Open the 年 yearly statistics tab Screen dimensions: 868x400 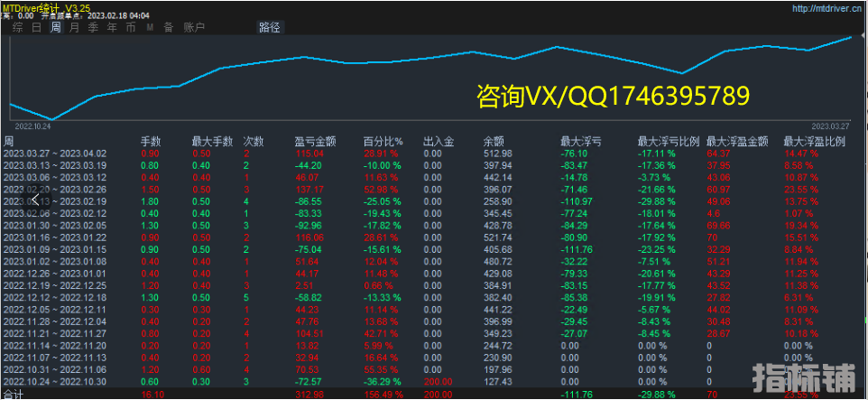click(112, 27)
